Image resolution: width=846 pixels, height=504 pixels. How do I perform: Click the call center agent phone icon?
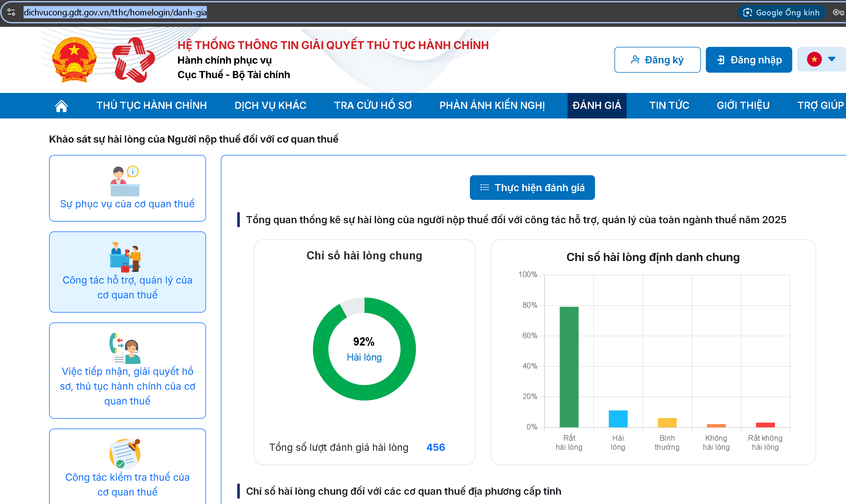[x=125, y=348]
